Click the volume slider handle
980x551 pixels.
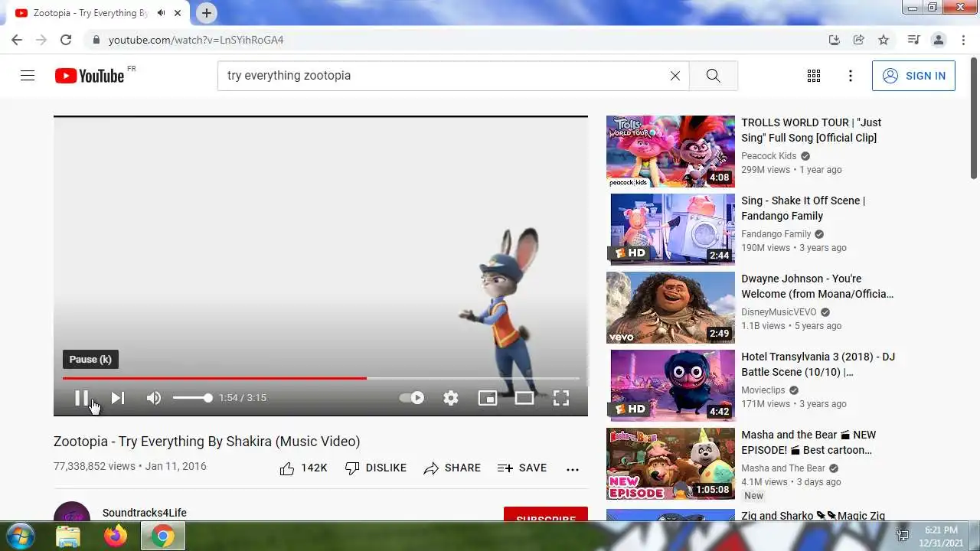(x=207, y=398)
